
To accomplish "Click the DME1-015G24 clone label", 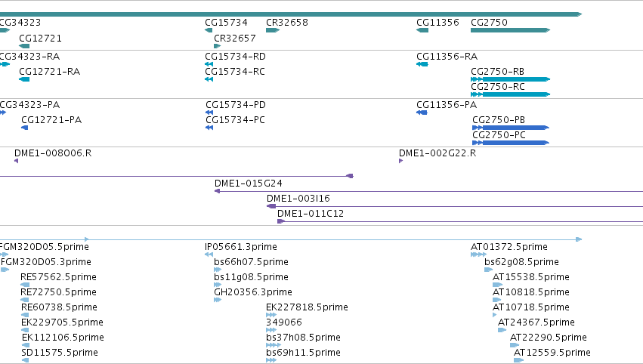I will (x=249, y=184).
